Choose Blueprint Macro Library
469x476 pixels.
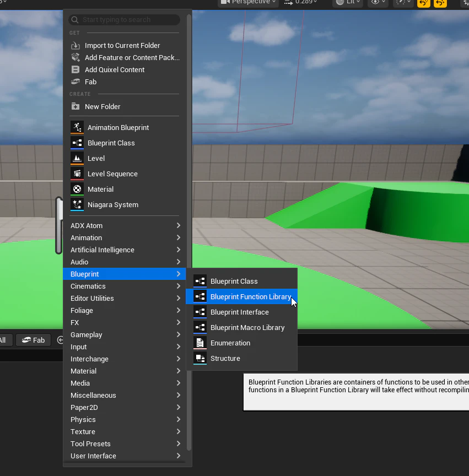tap(241, 328)
